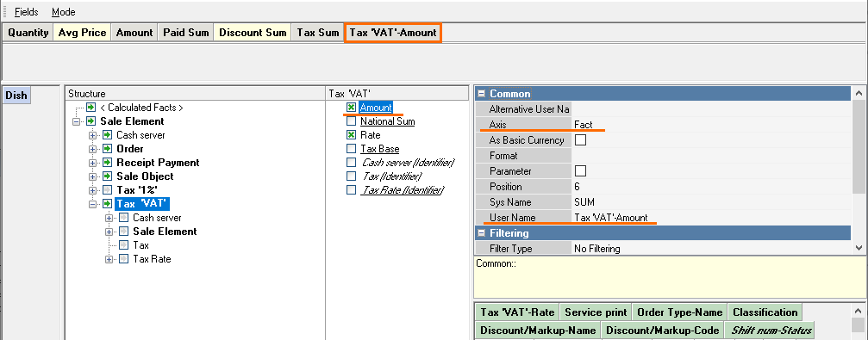868x340 pixels.
Task: Click the properties panel scrollbar down arrow
Action: (x=859, y=248)
